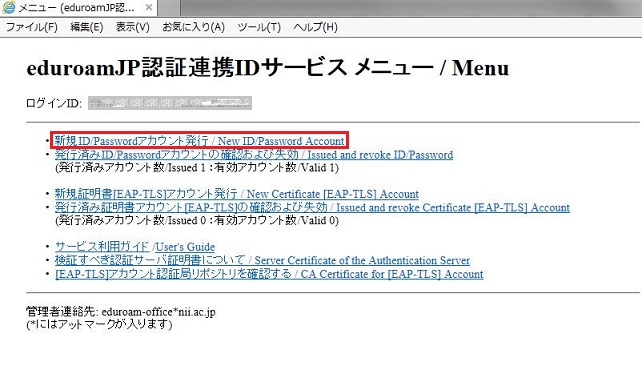The width and height of the screenshot is (642, 366).
Task: Open Issued and revoke Certificate [EAP-TLS] link
Action: click(312, 208)
